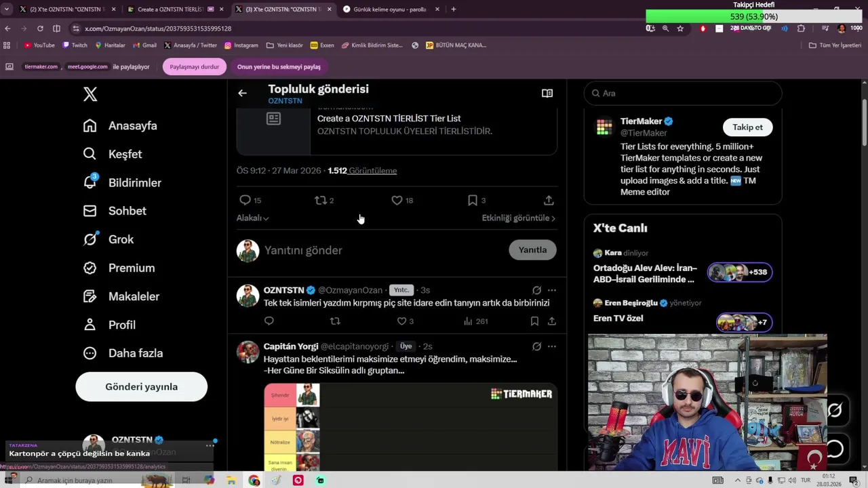Open Keşfet search page in the sidebar

[x=113, y=154]
